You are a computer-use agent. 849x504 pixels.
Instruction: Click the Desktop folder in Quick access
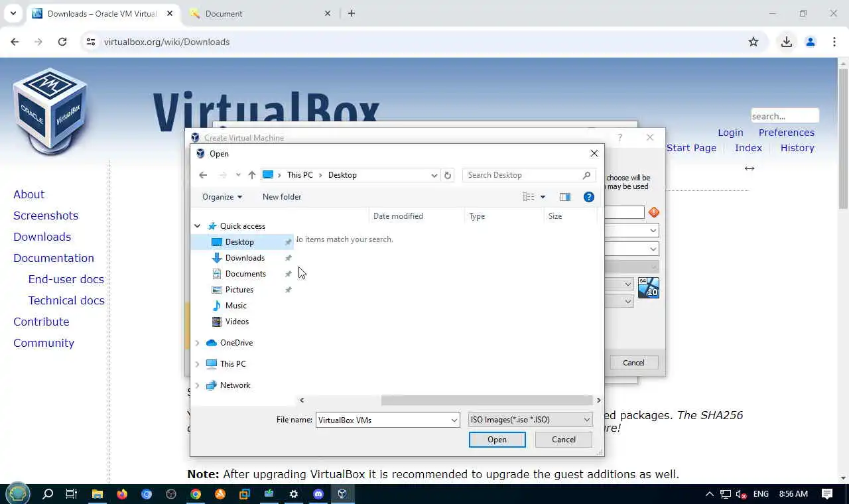[239, 242]
